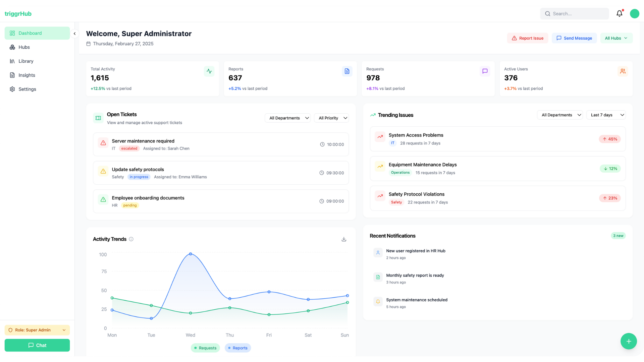
Task: Download the Activity Trends chart
Action: click(x=344, y=239)
